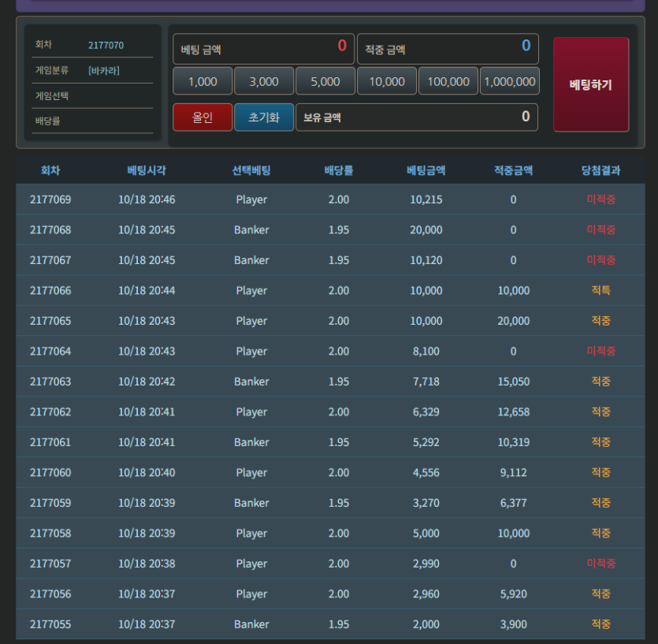Click winning amount 10,319 for round 2177061
Screen dimensions: 658x644
click(513, 442)
